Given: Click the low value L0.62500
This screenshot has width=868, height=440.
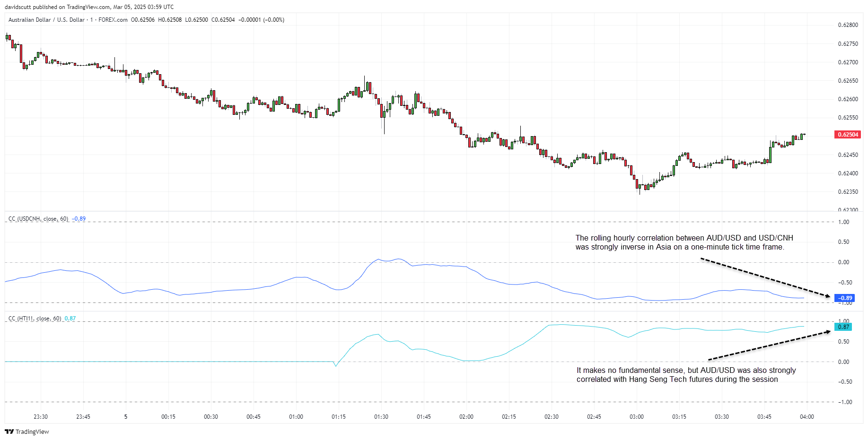Looking at the screenshot, I should point(196,20).
